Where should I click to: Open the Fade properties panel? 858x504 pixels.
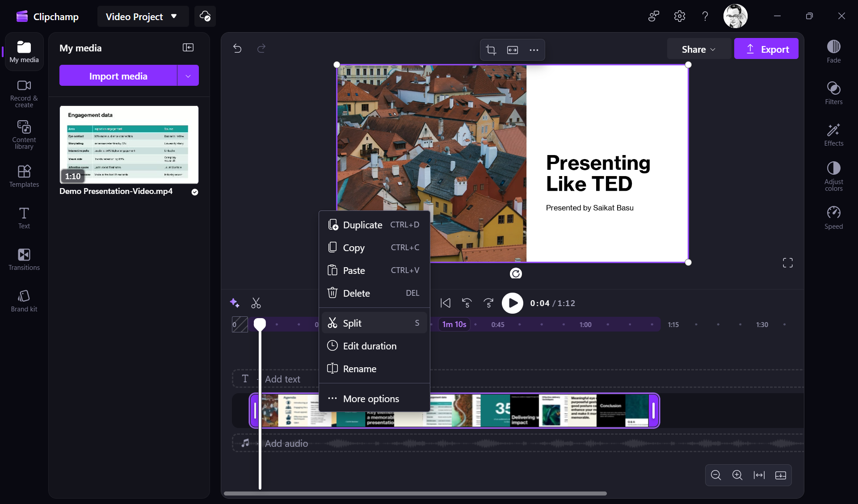tap(833, 51)
